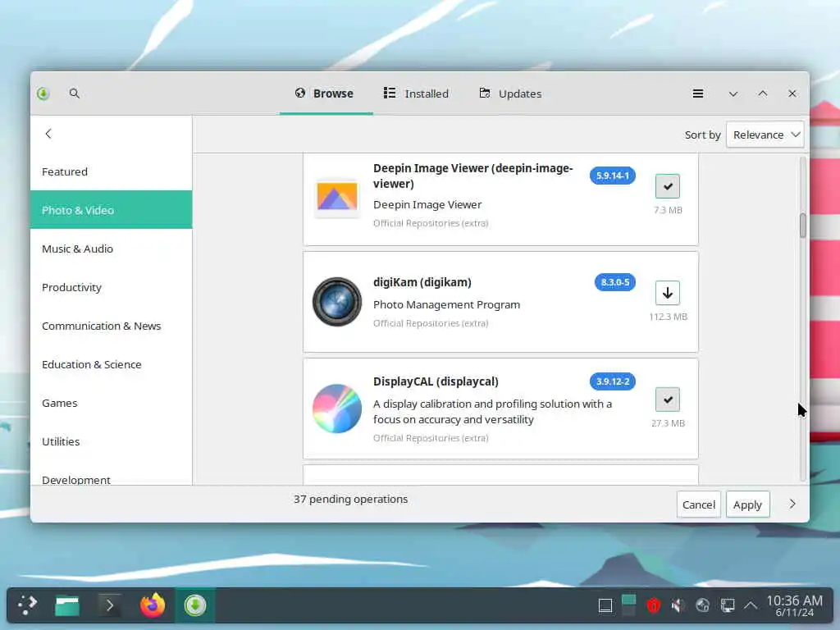Select the Utilities category
The width and height of the screenshot is (840, 630).
click(x=111, y=441)
